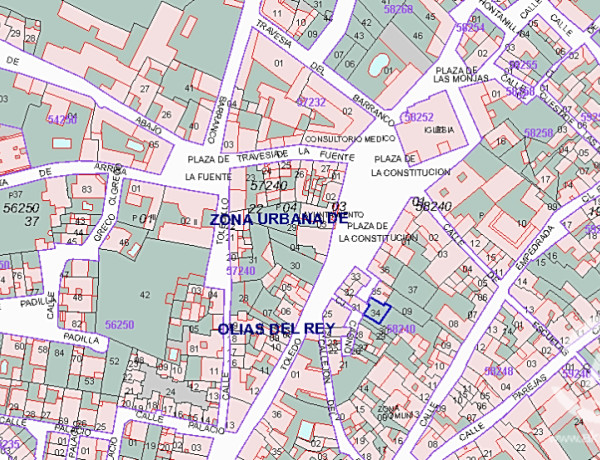Select block code 58252 near Iglesia

click(x=418, y=116)
